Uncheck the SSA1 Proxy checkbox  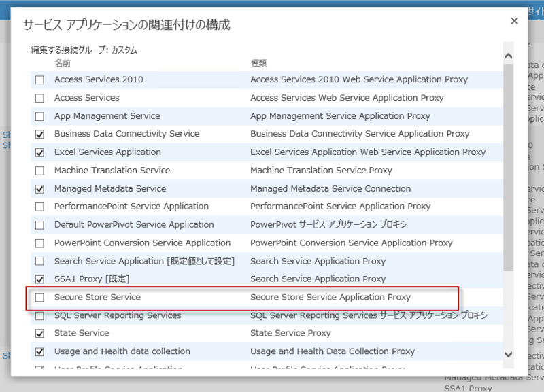pos(39,279)
